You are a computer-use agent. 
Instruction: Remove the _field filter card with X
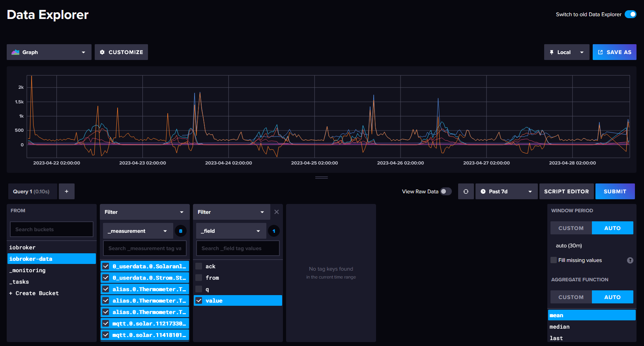pos(277,212)
